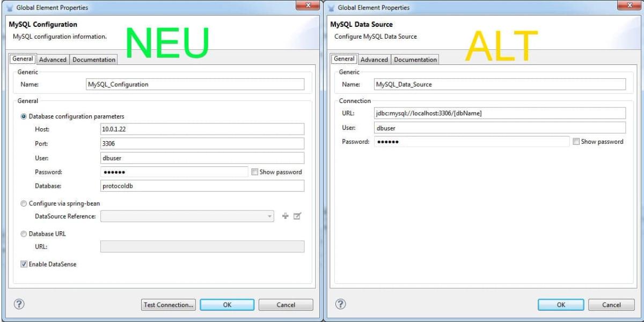This screenshot has height=322, width=644.
Task: Click Cancel in the MySQL Data Source dialog
Action: (611, 305)
